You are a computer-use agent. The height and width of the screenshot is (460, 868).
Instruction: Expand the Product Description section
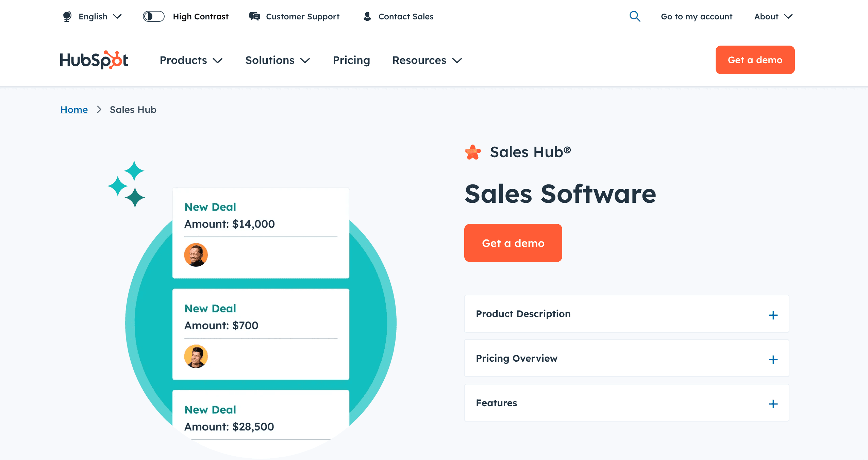tap(773, 315)
